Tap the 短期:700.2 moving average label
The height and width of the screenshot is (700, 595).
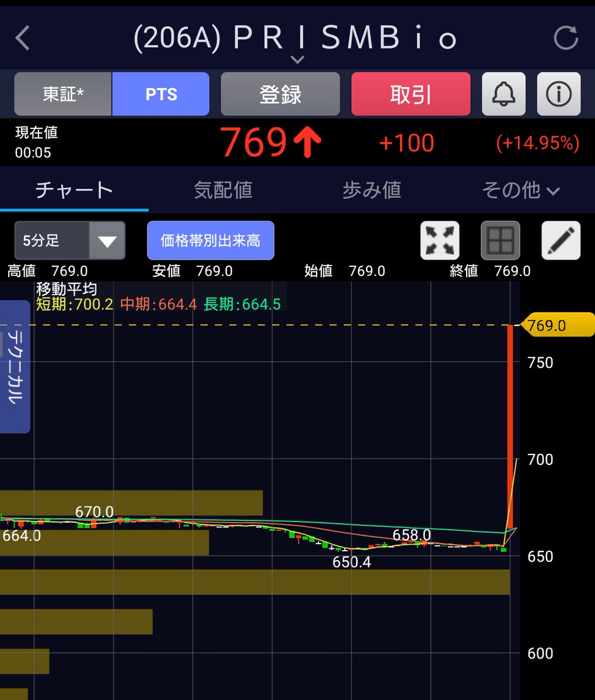click(x=75, y=304)
